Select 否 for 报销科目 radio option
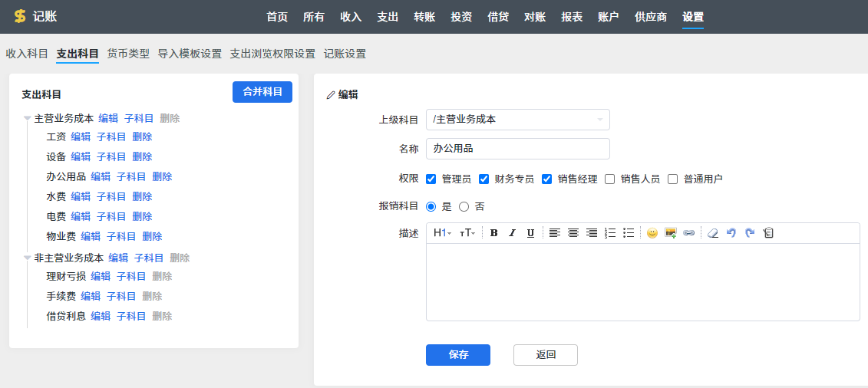The height and width of the screenshot is (388, 868). pos(464,206)
